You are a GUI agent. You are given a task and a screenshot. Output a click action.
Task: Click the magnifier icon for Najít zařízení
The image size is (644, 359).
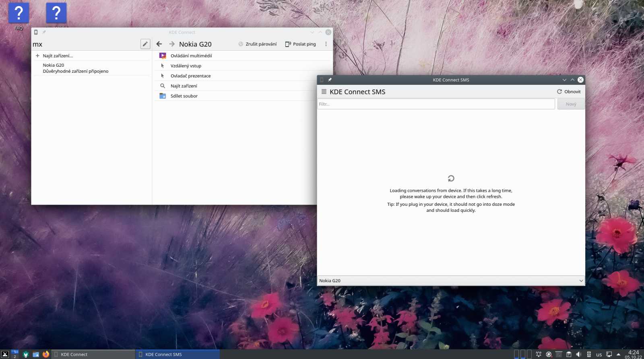pos(163,86)
